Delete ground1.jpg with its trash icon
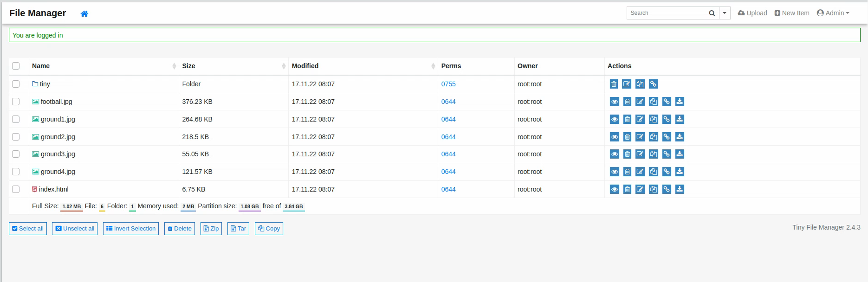The height and width of the screenshot is (282, 868). click(627, 119)
